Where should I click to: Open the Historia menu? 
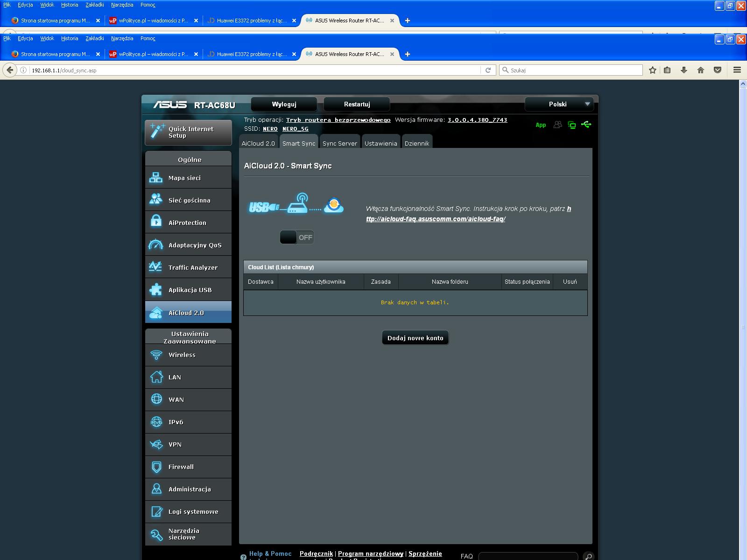click(x=70, y=38)
